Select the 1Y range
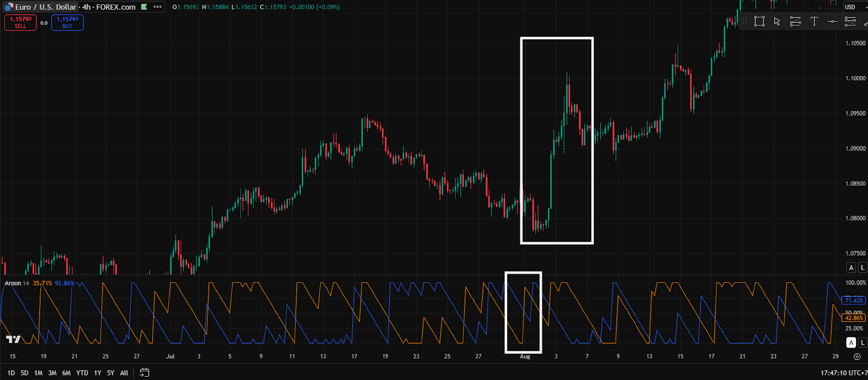 (97, 373)
